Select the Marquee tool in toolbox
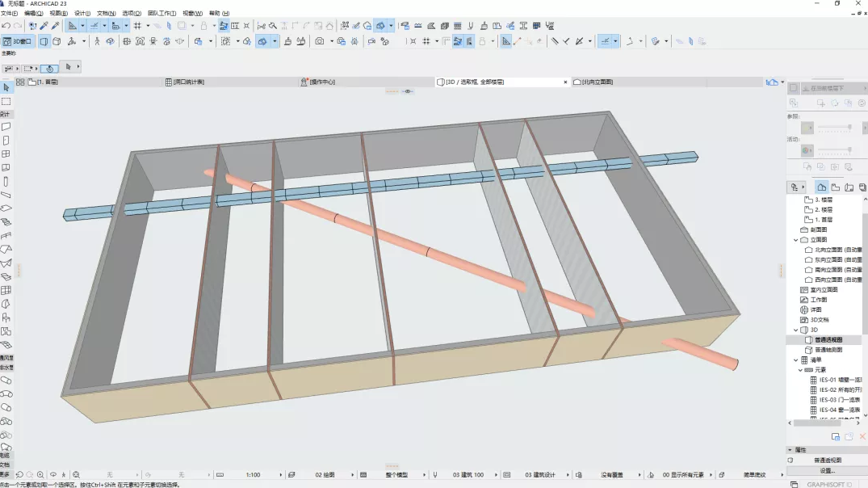The height and width of the screenshot is (488, 868). [x=6, y=101]
